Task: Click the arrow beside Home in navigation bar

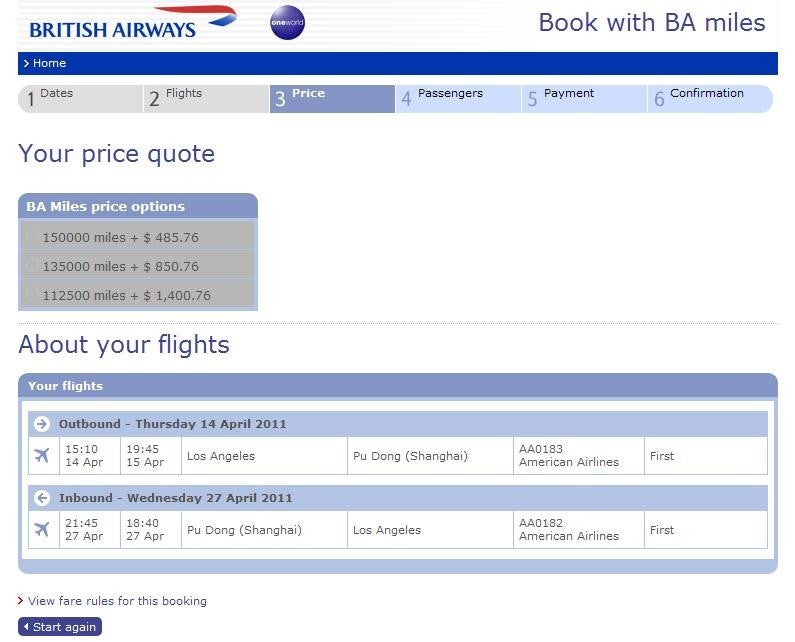Action: coord(26,63)
